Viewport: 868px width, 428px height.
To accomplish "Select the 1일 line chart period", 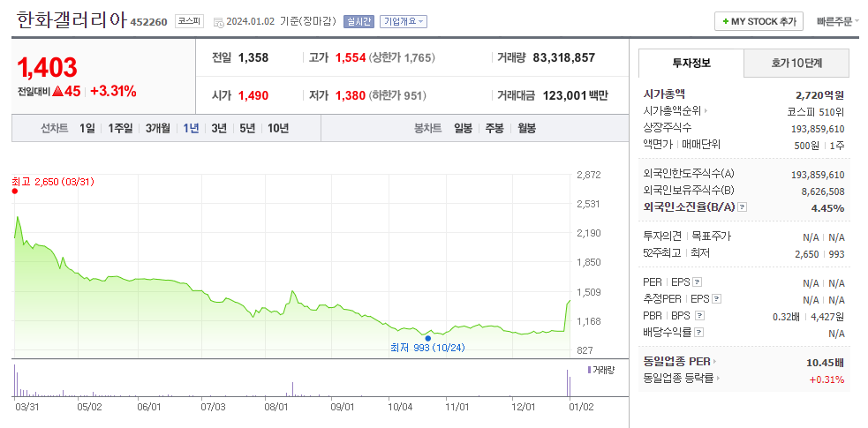I will pos(87,128).
